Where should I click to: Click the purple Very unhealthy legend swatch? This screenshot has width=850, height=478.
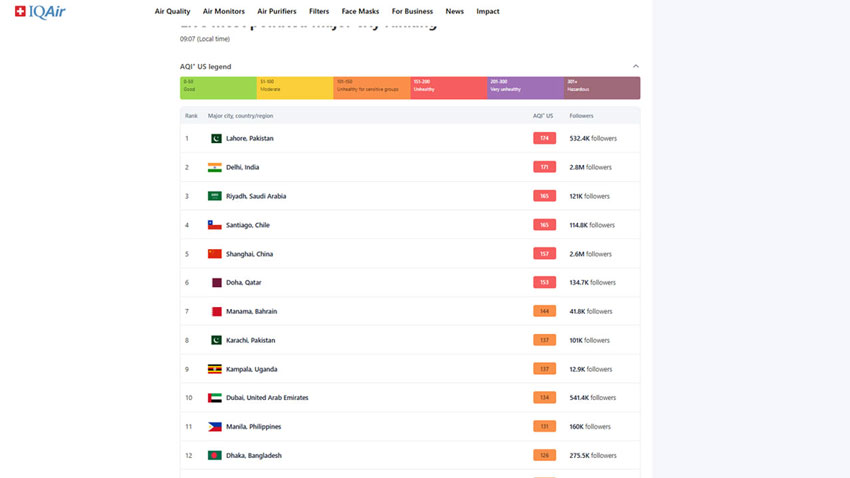coord(525,88)
